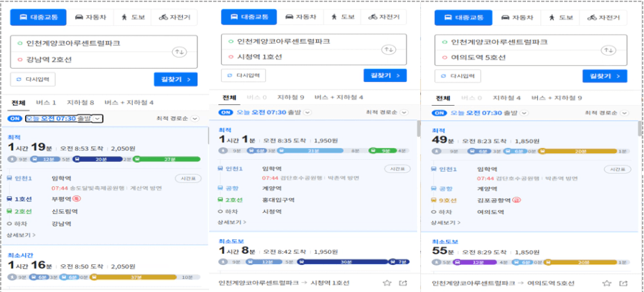Expand 상세보기 for the 강남역 optimal route
The height and width of the screenshot is (292, 644).
click(21, 235)
